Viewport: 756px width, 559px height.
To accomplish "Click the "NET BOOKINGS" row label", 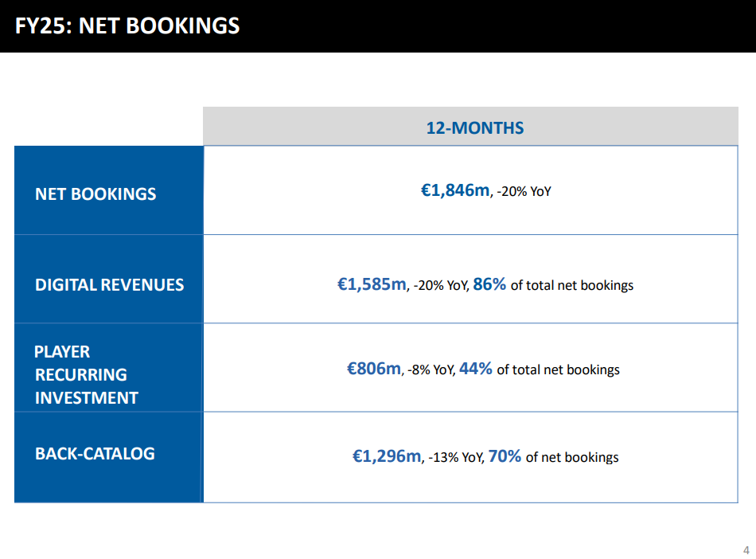I will [x=95, y=194].
